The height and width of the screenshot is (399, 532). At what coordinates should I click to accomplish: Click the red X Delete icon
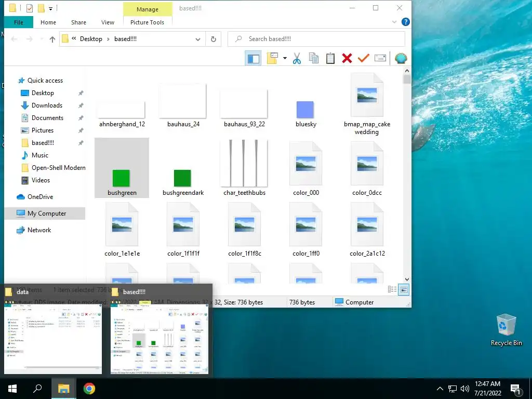347,58
